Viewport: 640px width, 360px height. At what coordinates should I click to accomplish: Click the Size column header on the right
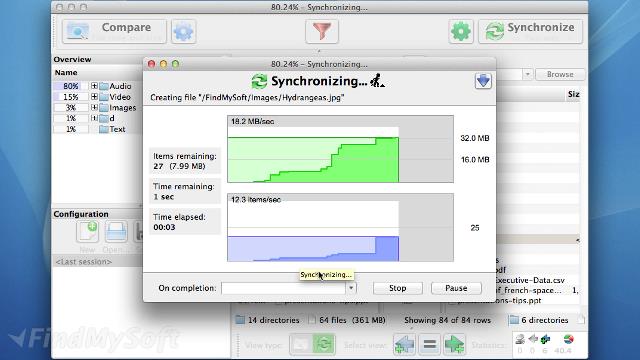tap(573, 94)
